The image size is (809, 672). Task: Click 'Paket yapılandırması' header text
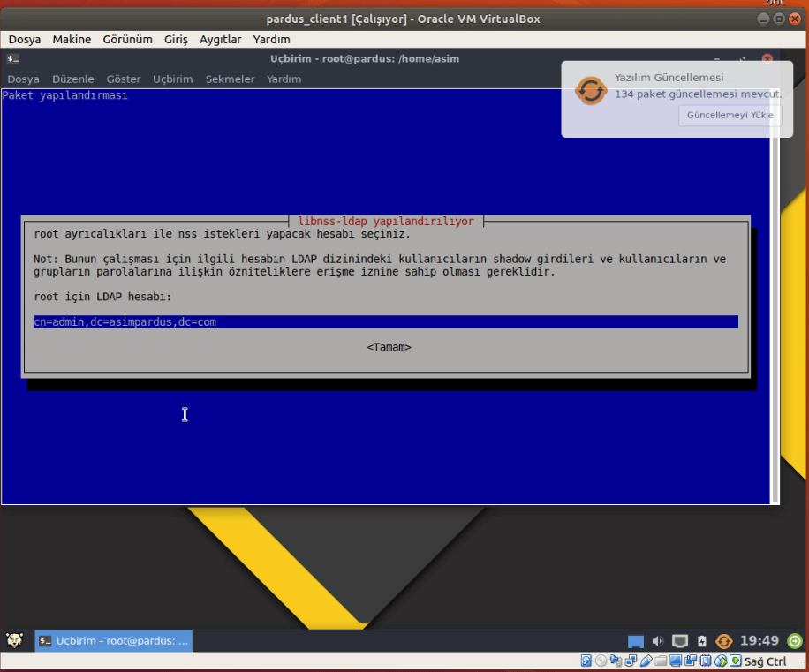tap(64, 95)
